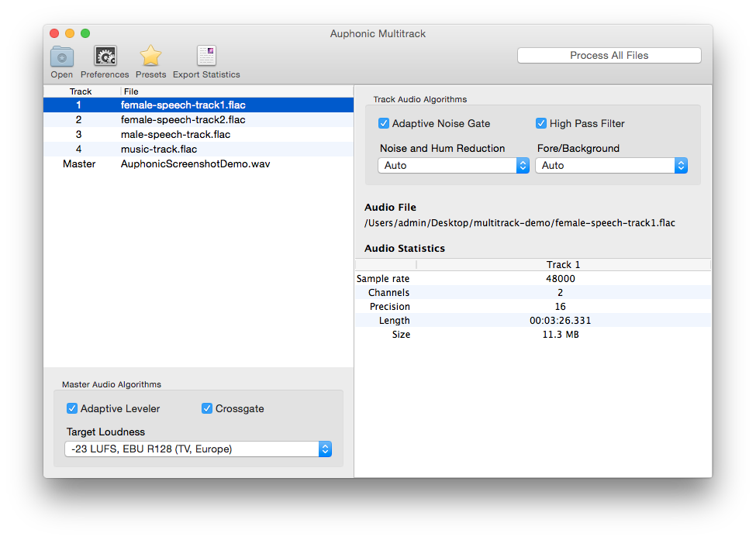The image size is (756, 540).
Task: Click the Export Statistics document icon
Action: click(206, 56)
